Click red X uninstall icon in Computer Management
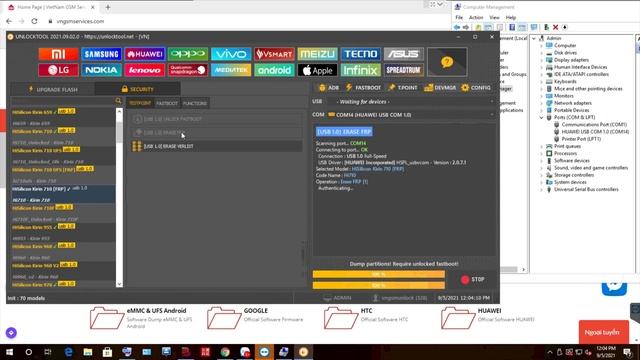640x360 pixels. tap(556, 27)
